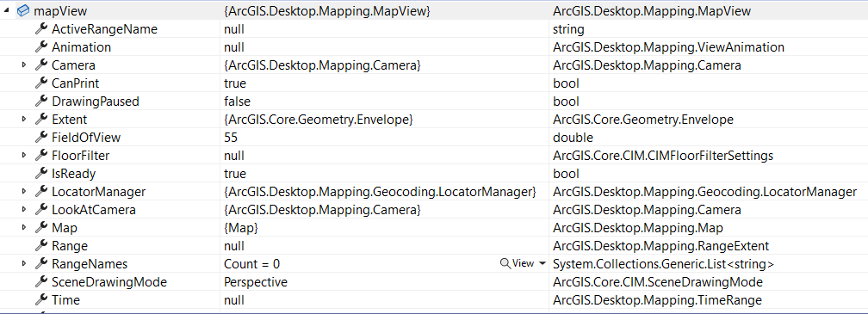
Task: Select the Time property name
Action: coord(65,300)
